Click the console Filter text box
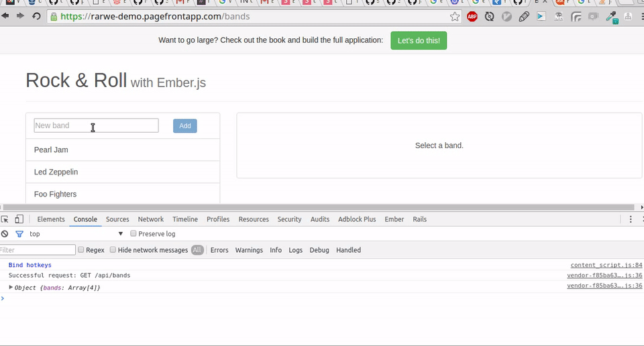The width and height of the screenshot is (644, 346). point(38,250)
